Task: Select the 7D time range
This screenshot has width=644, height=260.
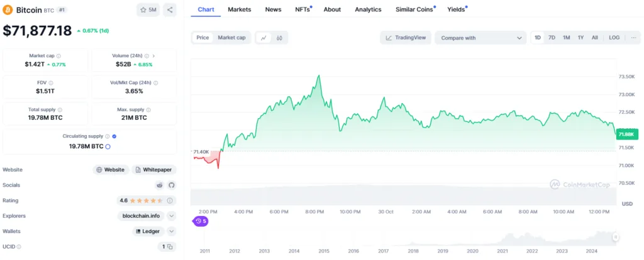Action: point(552,38)
